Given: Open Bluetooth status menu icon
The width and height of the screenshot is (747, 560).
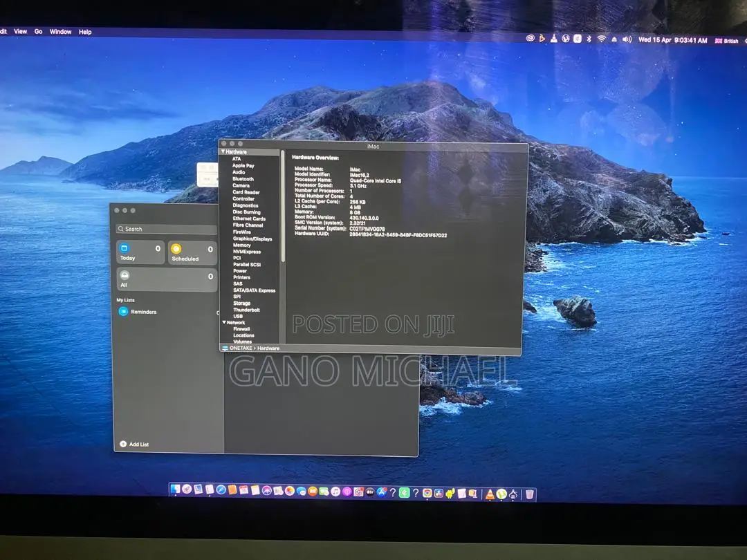Looking at the screenshot, I should pyautogui.click(x=589, y=39).
